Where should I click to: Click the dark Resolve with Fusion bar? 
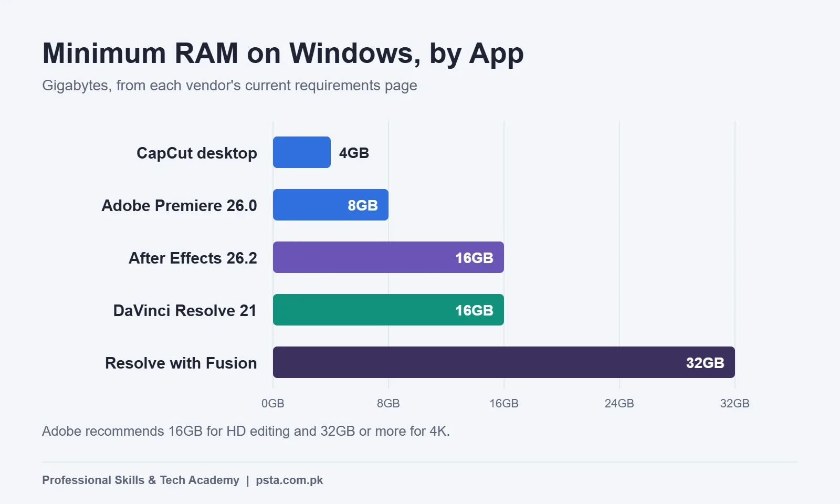pyautogui.click(x=504, y=362)
